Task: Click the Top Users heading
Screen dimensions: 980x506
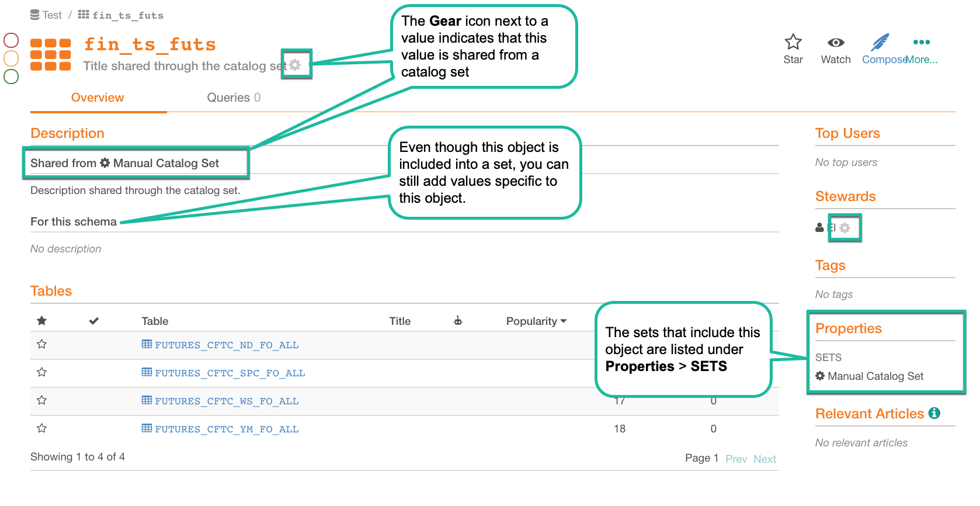Action: (x=847, y=133)
